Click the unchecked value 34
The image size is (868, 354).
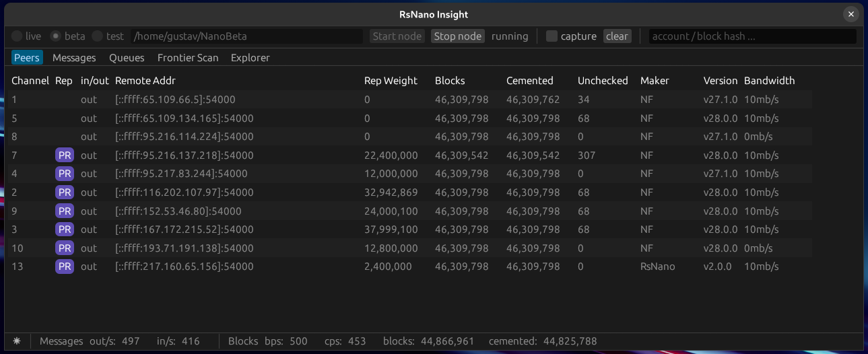[584, 100]
